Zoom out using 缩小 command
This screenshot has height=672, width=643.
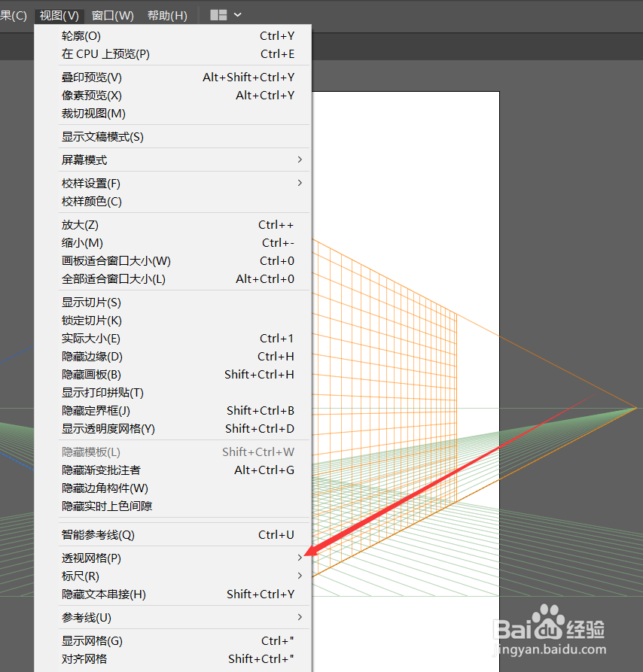(79, 242)
